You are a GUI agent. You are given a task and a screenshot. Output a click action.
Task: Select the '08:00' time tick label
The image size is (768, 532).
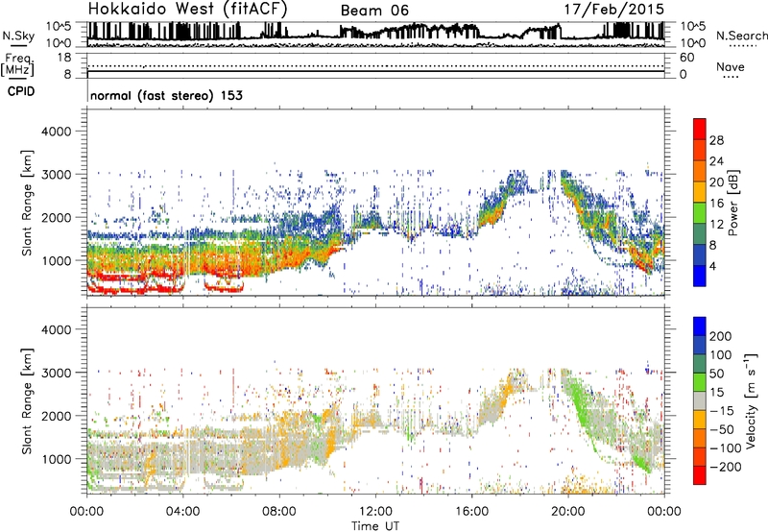point(279,512)
